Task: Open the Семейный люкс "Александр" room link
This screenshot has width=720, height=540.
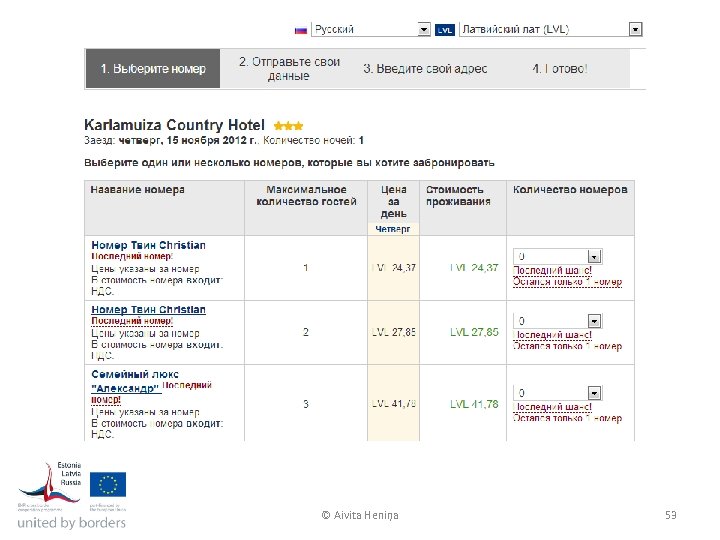Action: [x=127, y=380]
